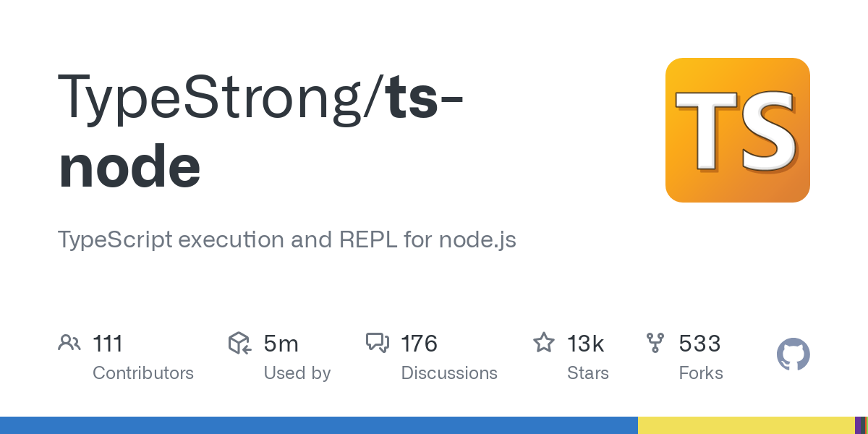The width and height of the screenshot is (868, 434).
Task: Click the Discussions label
Action: (449, 373)
